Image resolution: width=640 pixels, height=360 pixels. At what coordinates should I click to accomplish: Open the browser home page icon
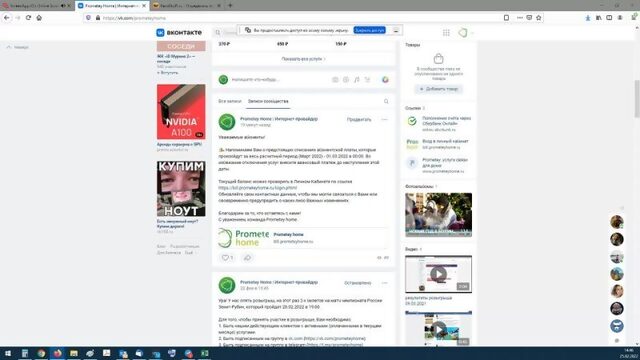point(39,18)
